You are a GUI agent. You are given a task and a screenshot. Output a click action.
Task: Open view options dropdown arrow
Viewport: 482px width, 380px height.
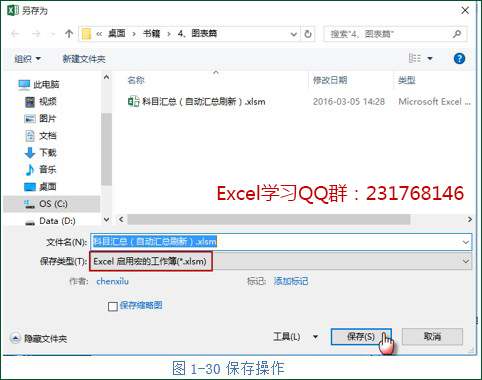[x=430, y=59]
